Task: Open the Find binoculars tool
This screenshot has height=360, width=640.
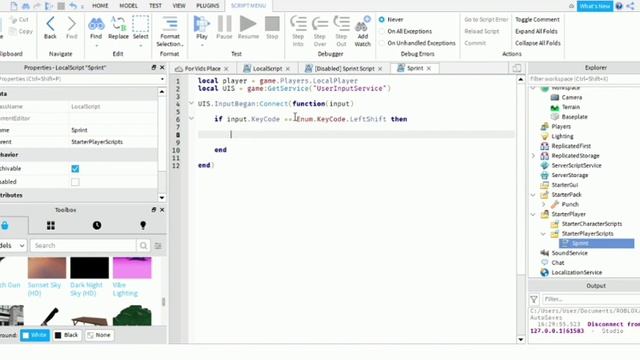Action: click(x=96, y=24)
